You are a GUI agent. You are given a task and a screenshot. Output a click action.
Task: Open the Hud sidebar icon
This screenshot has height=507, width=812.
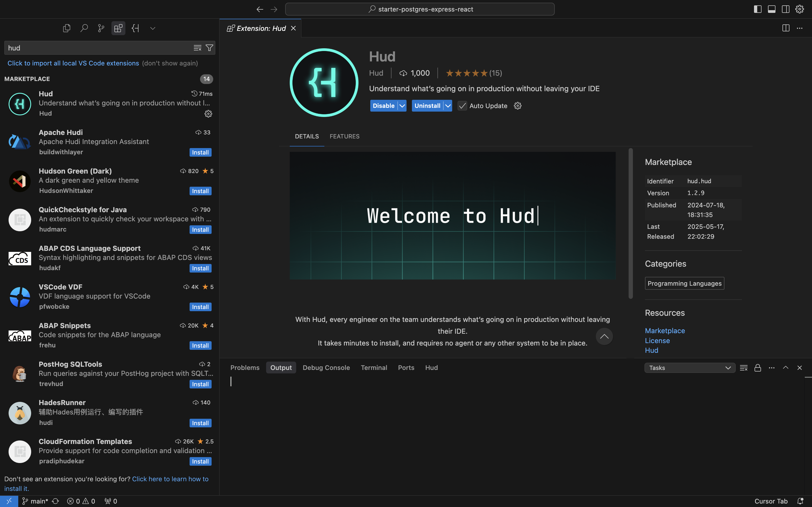[x=136, y=28]
